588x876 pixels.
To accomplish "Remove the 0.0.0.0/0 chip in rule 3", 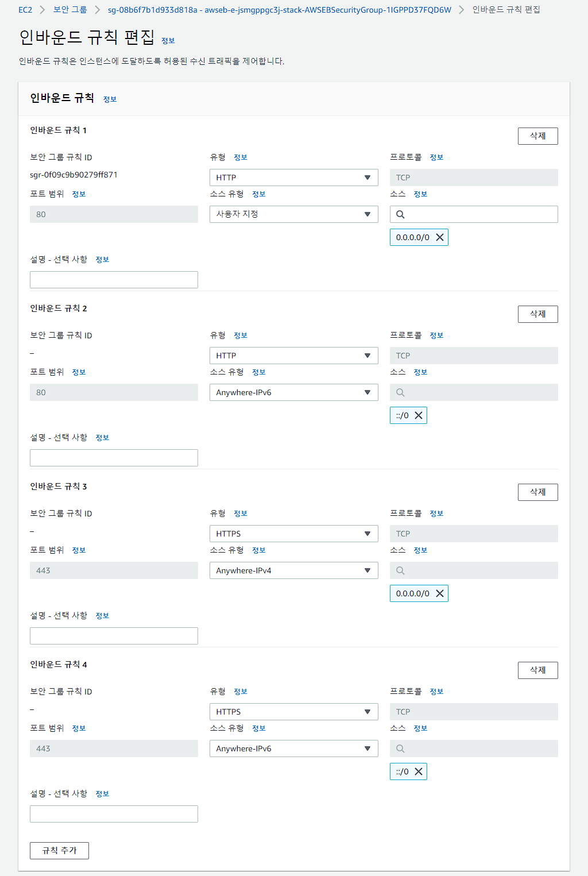I will (440, 593).
